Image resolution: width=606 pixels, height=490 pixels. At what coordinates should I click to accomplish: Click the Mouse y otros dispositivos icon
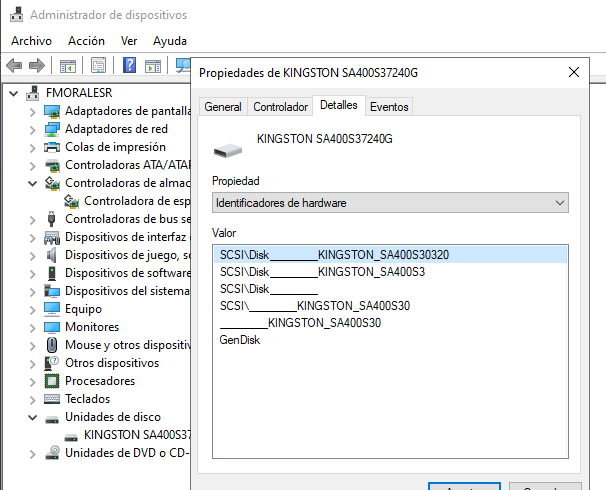click(52, 345)
